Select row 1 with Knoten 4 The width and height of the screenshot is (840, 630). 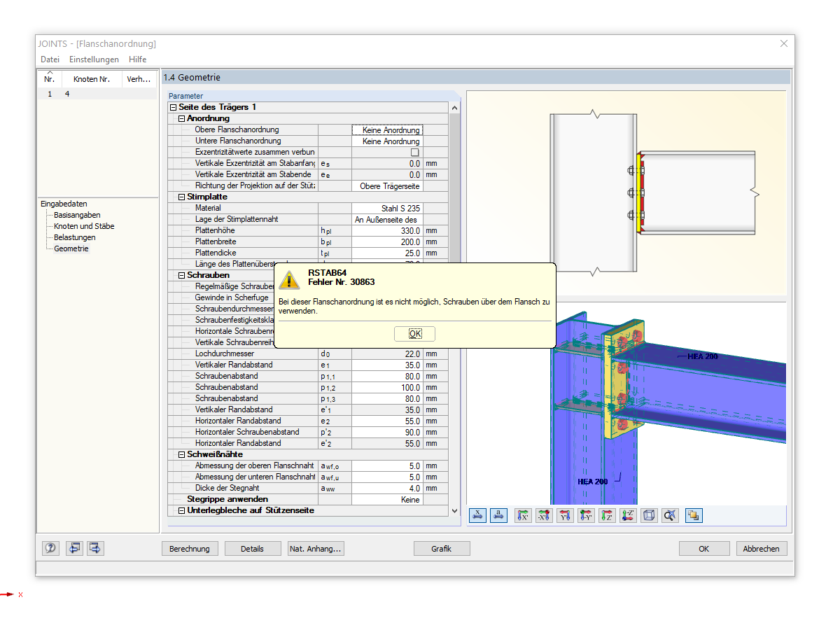coord(97,94)
